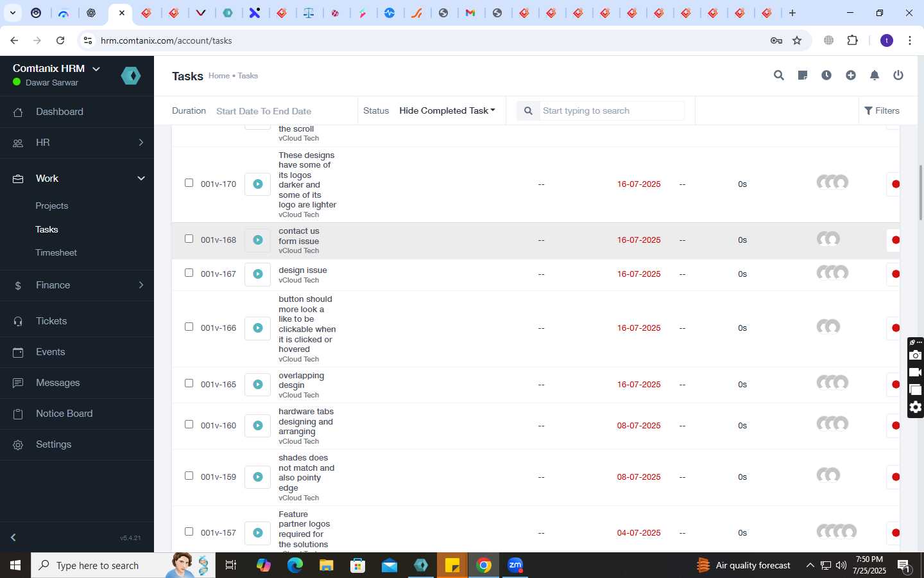This screenshot has height=578, width=924.
Task: Open Dashboard in the sidebar
Action: pos(60,112)
